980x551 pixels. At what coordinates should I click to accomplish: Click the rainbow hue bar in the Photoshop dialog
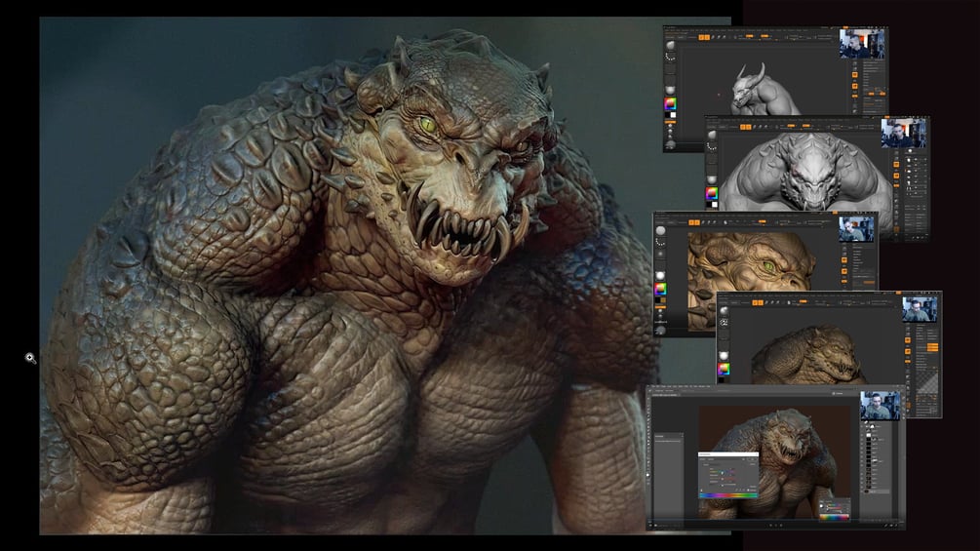click(728, 495)
